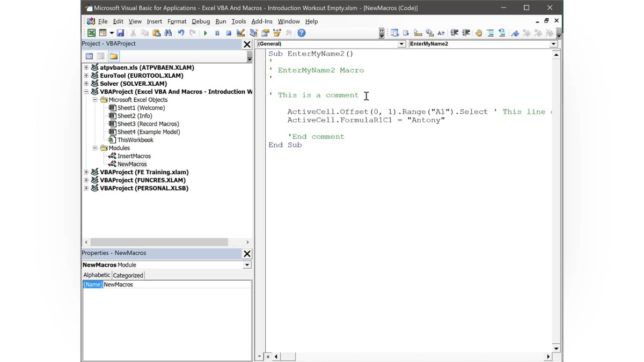Open the NewMacros Module dropdown in Properties
This screenshot has width=644, height=362.
(247, 265)
